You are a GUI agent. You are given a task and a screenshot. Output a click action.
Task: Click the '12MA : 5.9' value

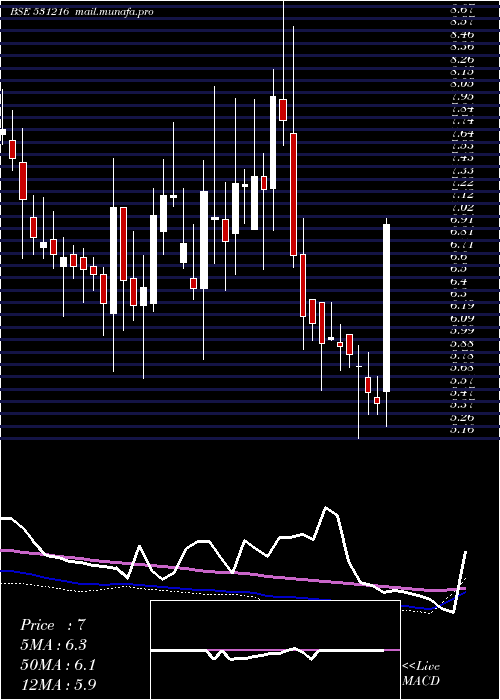(58, 684)
